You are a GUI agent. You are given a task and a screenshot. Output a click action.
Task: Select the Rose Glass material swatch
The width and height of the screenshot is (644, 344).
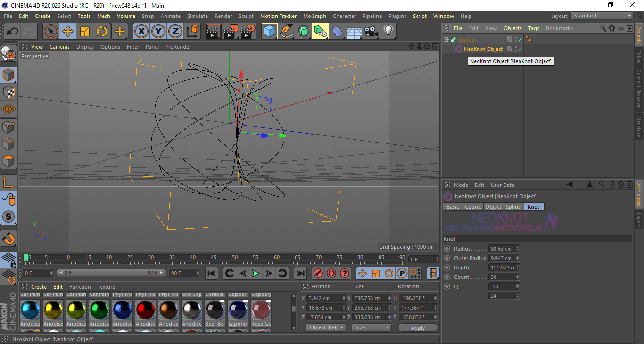(261, 310)
